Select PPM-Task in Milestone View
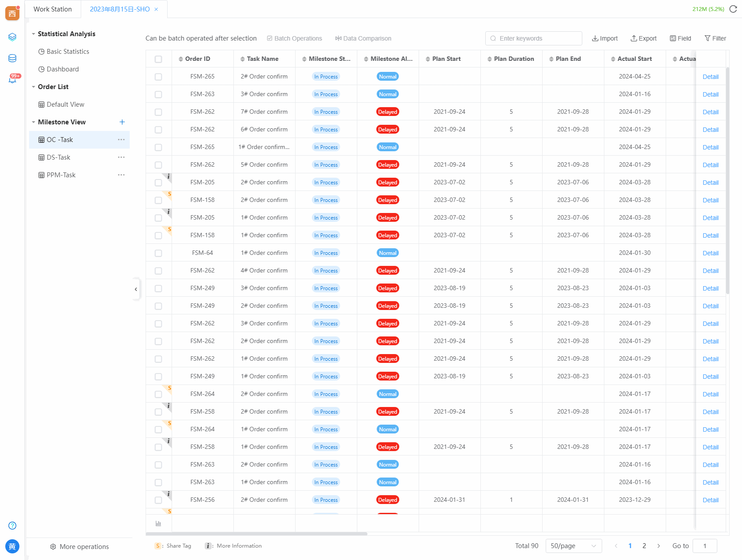 point(61,175)
